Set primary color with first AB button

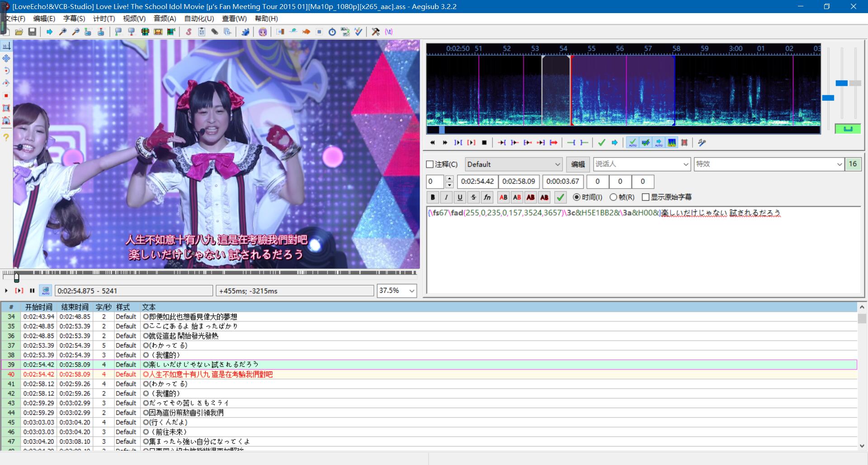coord(503,197)
